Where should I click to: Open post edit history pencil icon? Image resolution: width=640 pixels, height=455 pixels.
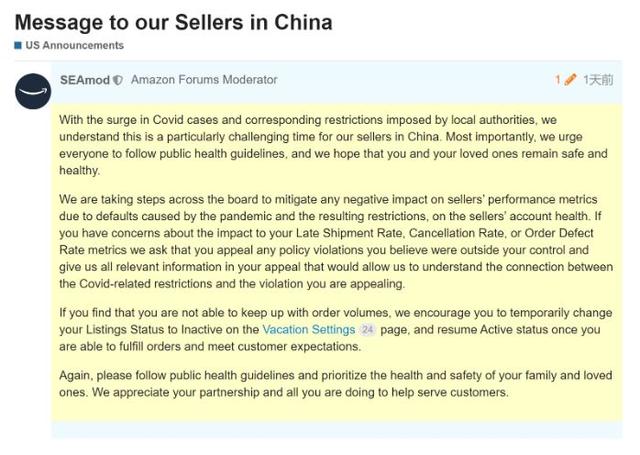click(571, 80)
